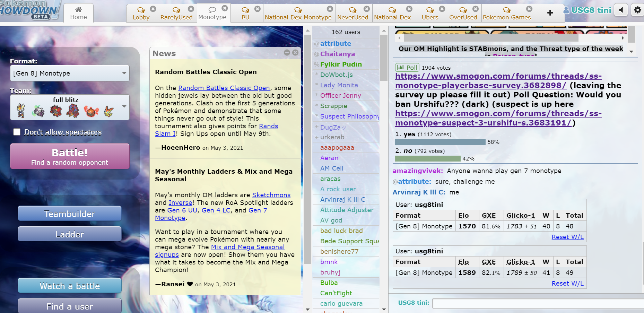The width and height of the screenshot is (644, 313).
Task: Click the first Reset W/L link
Action: (567, 237)
